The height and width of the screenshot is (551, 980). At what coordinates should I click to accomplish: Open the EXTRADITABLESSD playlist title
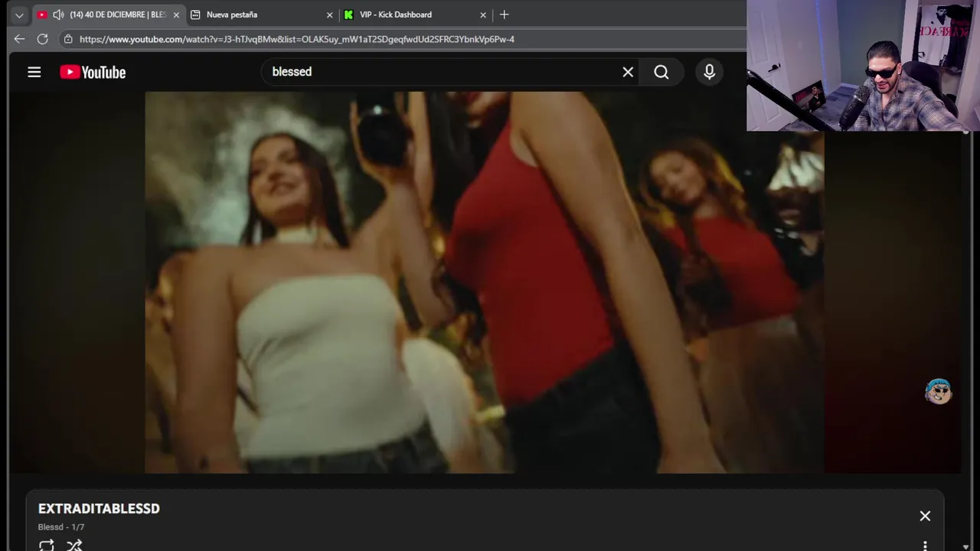point(99,509)
